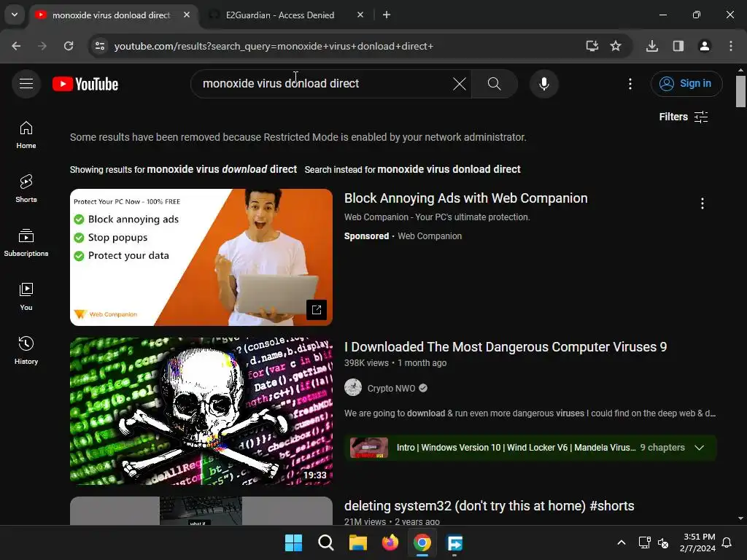The image size is (747, 560).
Task: Open Filters for search results
Action: point(684,117)
